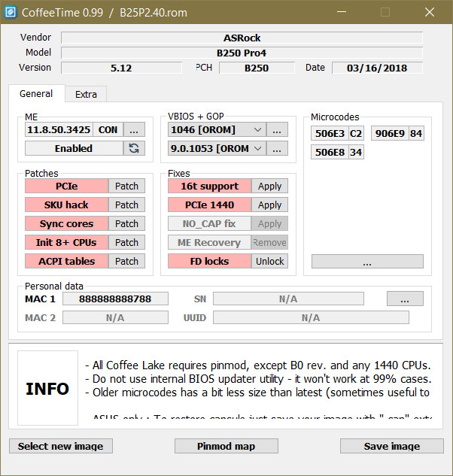Click the PCIe patch status label
Image resolution: width=453 pixels, height=476 pixels.
tap(66, 186)
